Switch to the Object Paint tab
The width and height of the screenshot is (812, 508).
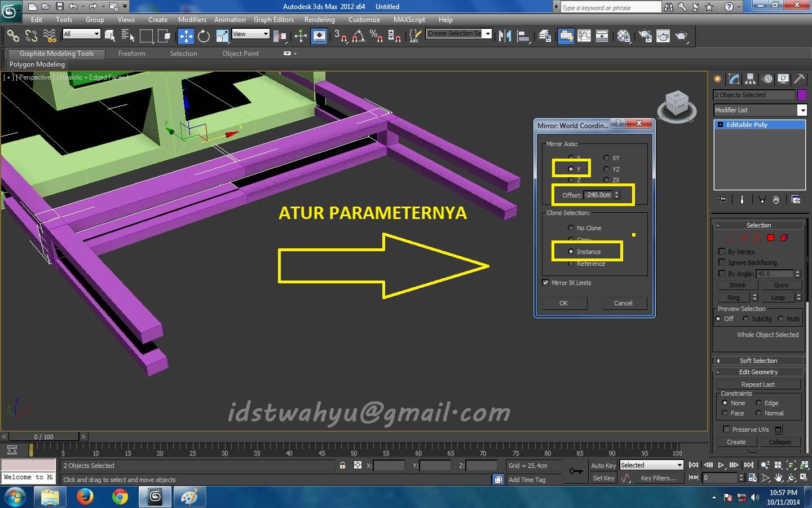coord(240,54)
